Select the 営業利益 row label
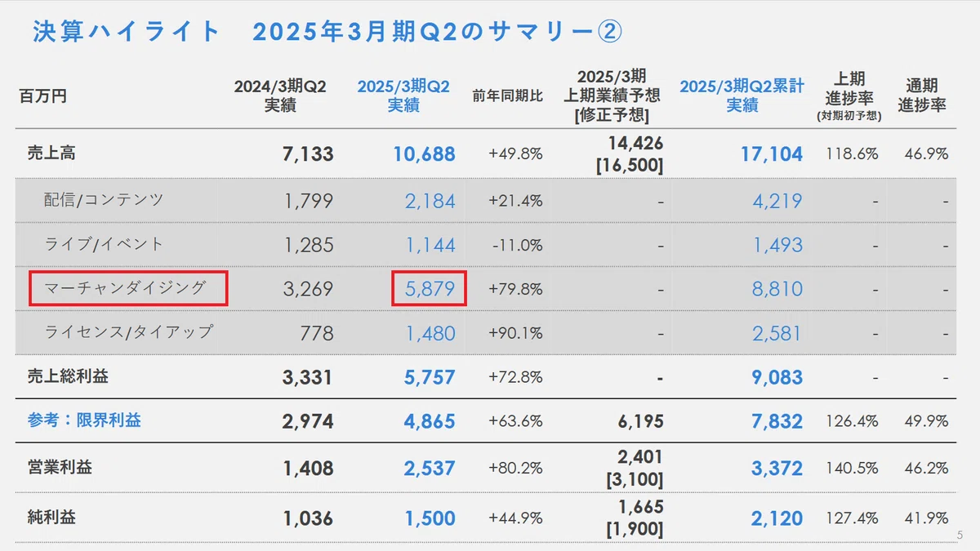 60,468
